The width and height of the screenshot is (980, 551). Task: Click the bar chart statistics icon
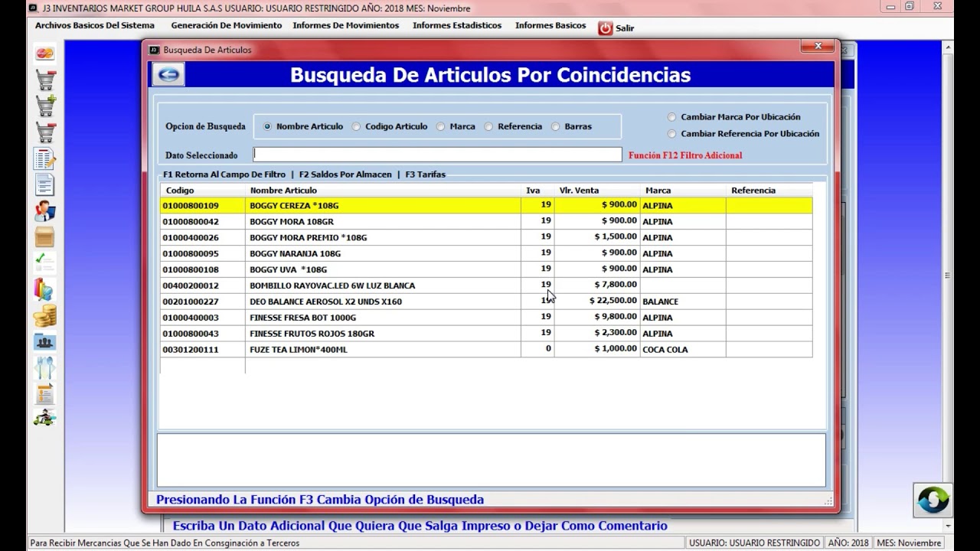pos(44,289)
